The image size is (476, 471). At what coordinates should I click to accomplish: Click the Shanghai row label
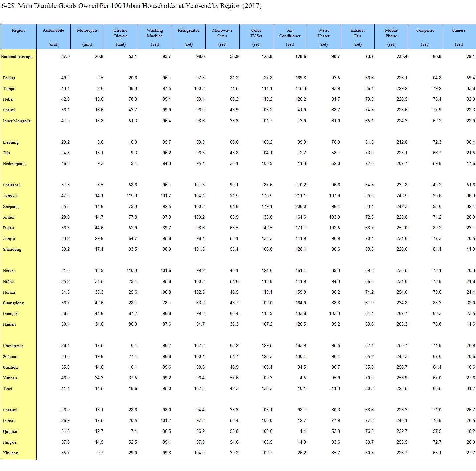(11, 185)
